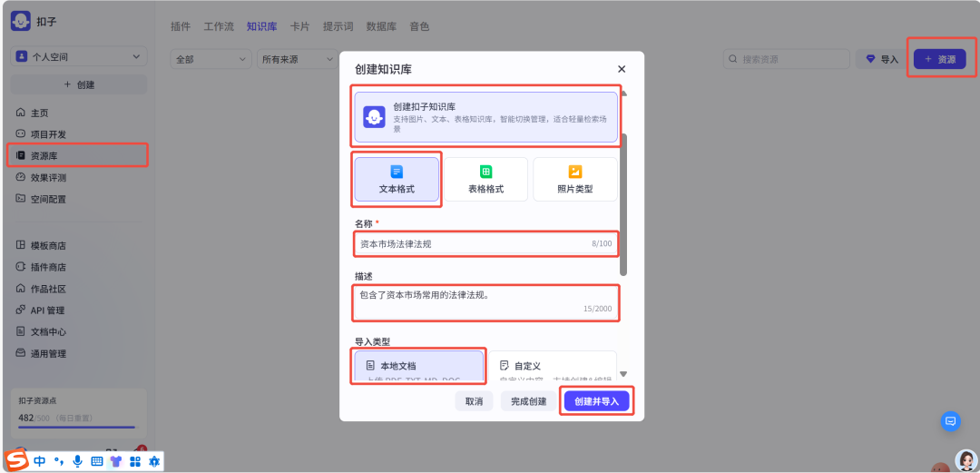Switch to the 数据库 tab
Image resolution: width=980 pixels, height=473 pixels.
click(x=381, y=26)
